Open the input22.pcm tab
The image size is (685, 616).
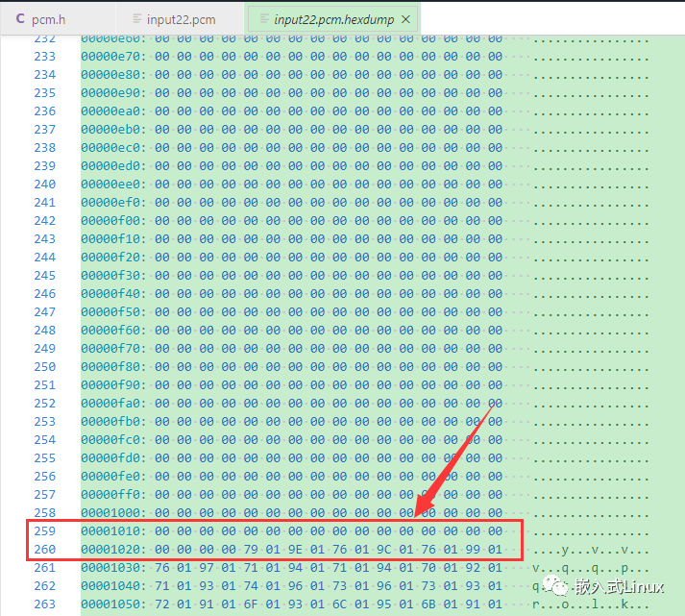[x=181, y=19]
